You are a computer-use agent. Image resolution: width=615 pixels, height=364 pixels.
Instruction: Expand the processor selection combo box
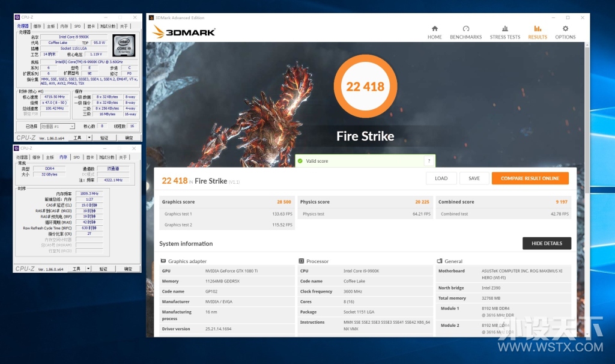pyautogui.click(x=57, y=126)
